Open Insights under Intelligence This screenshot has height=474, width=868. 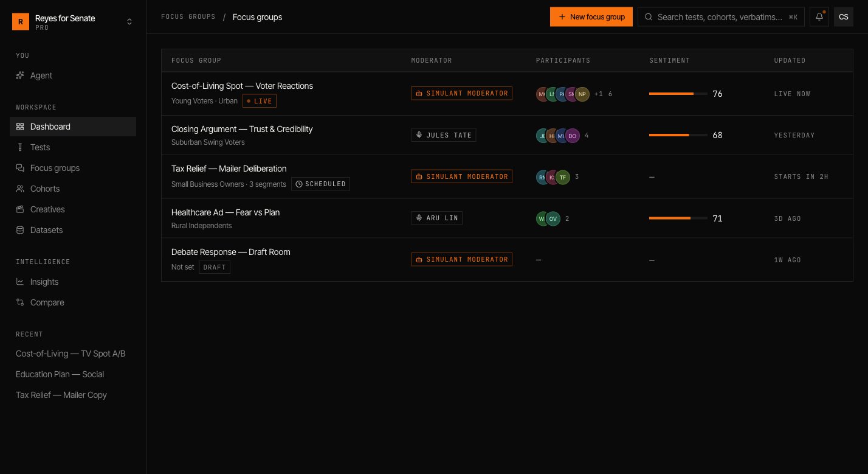tap(73, 282)
